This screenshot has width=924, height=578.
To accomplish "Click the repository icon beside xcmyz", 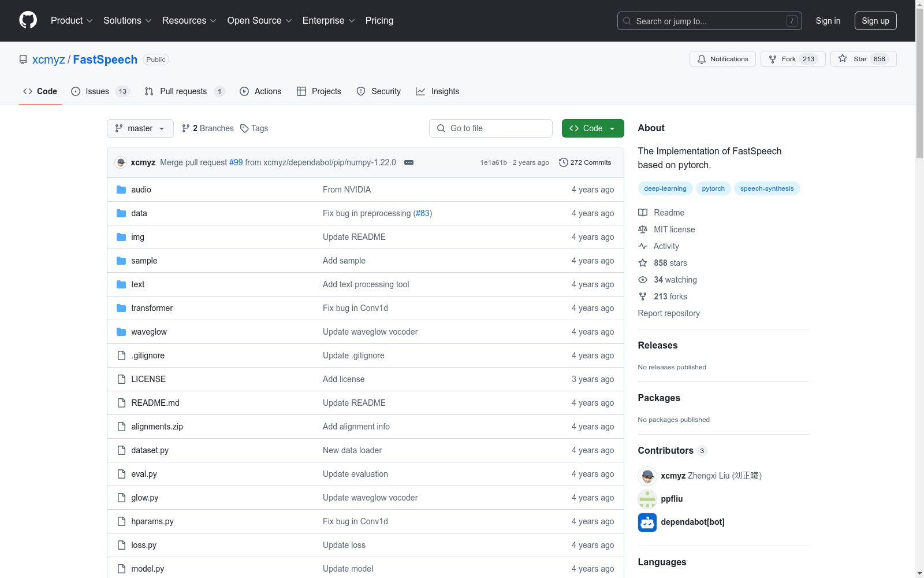I will pyautogui.click(x=23, y=60).
